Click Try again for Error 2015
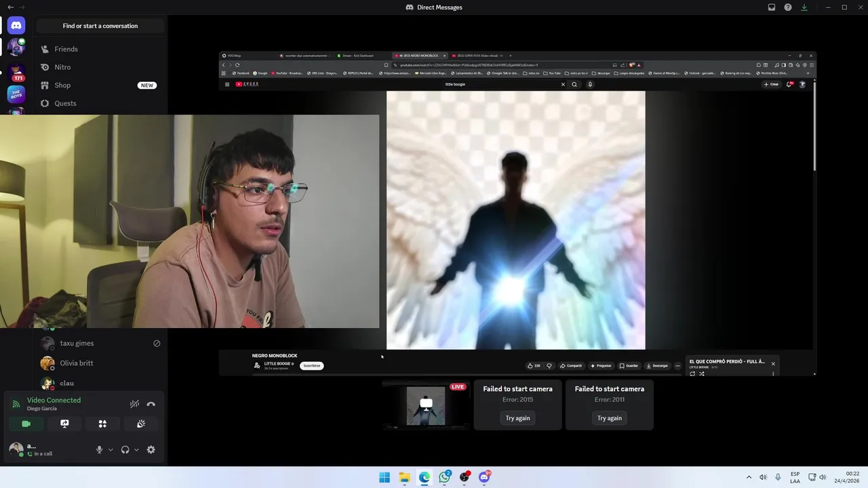Image resolution: width=868 pixels, height=488 pixels. coord(517,418)
